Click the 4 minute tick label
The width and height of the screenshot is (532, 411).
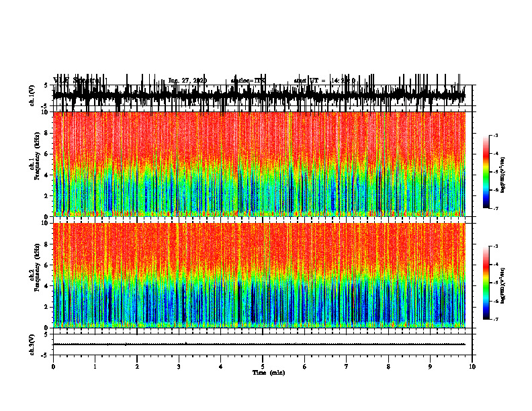pyautogui.click(x=221, y=367)
